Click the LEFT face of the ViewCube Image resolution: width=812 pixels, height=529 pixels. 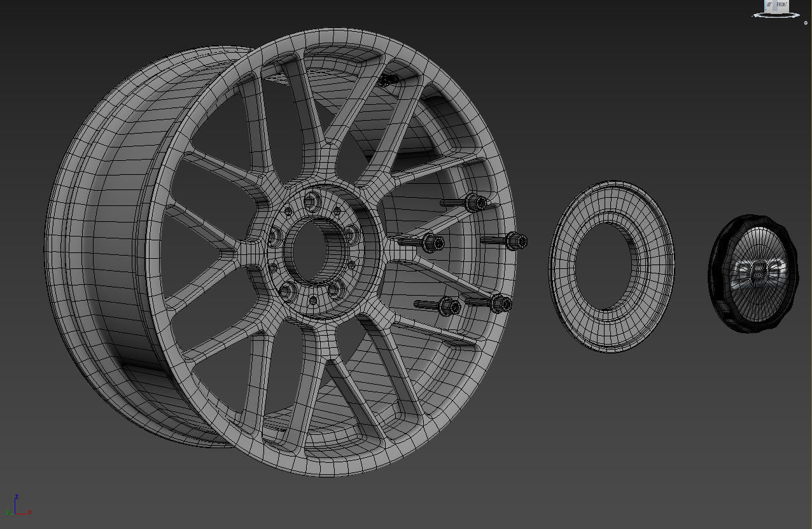pyautogui.click(x=769, y=6)
